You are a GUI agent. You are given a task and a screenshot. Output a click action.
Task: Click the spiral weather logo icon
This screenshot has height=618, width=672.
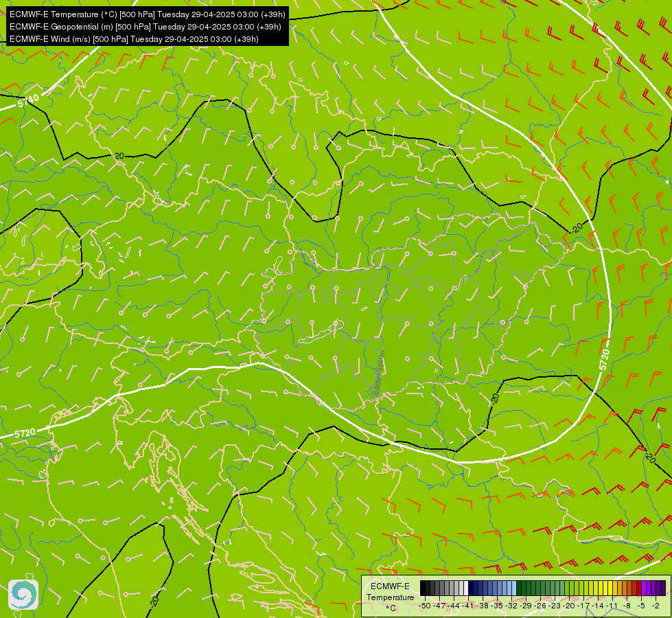pos(23,595)
